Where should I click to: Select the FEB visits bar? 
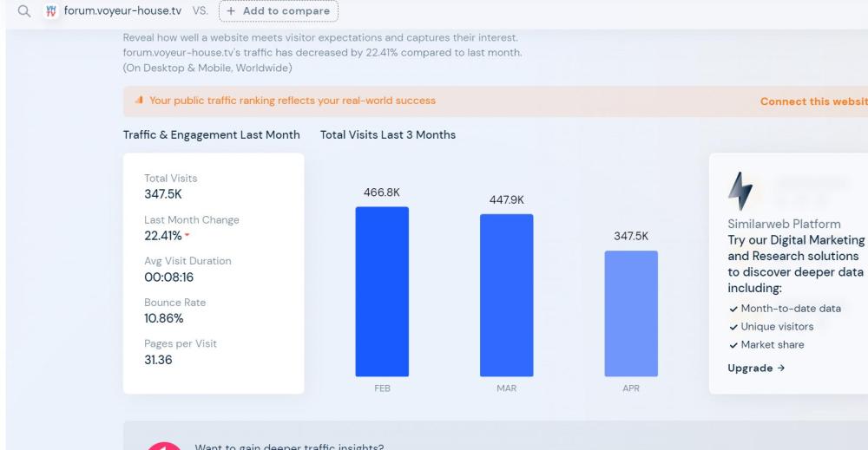click(x=382, y=291)
